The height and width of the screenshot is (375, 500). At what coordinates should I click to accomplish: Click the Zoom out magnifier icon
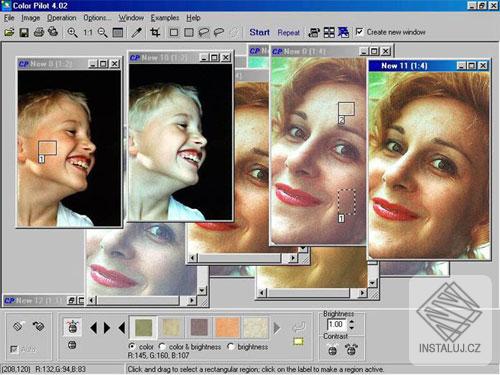point(102,32)
